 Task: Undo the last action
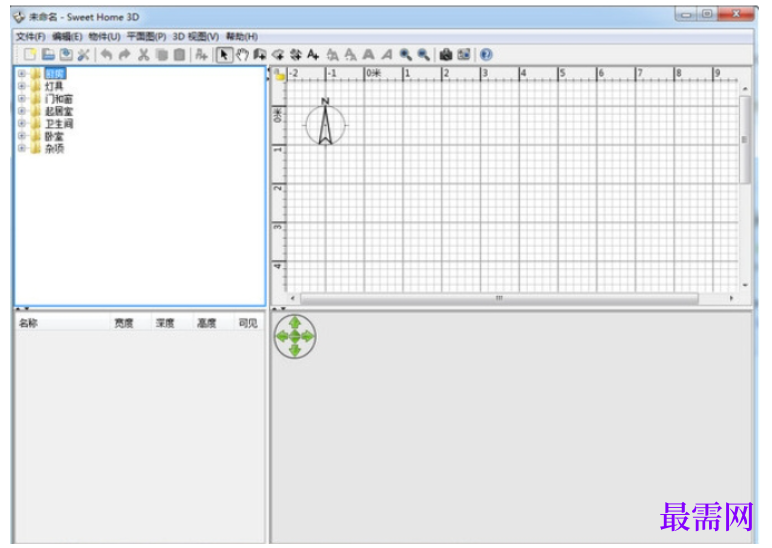point(106,55)
